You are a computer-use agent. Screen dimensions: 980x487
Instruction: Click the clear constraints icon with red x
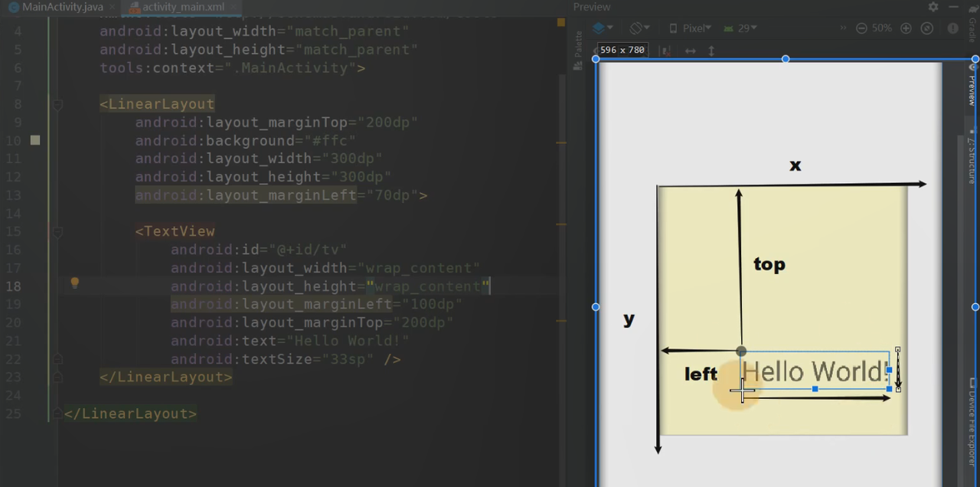[665, 51]
